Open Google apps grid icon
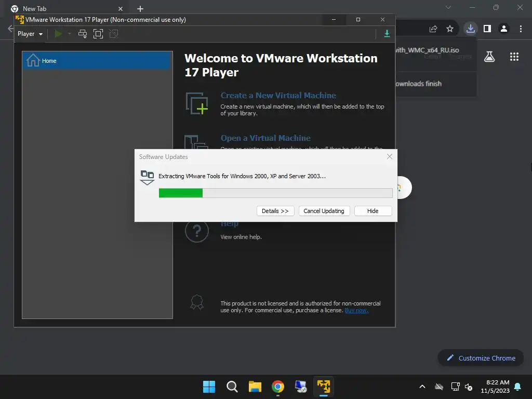 514,57
